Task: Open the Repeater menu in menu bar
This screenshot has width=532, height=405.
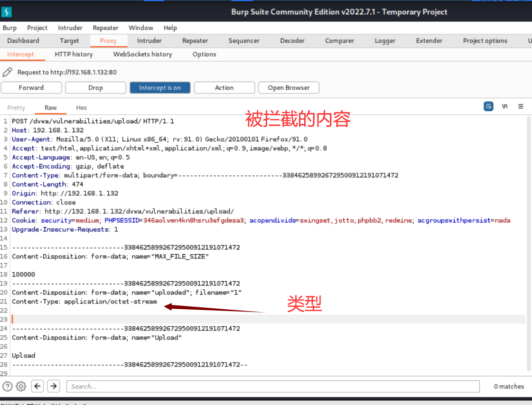Action: pos(105,28)
